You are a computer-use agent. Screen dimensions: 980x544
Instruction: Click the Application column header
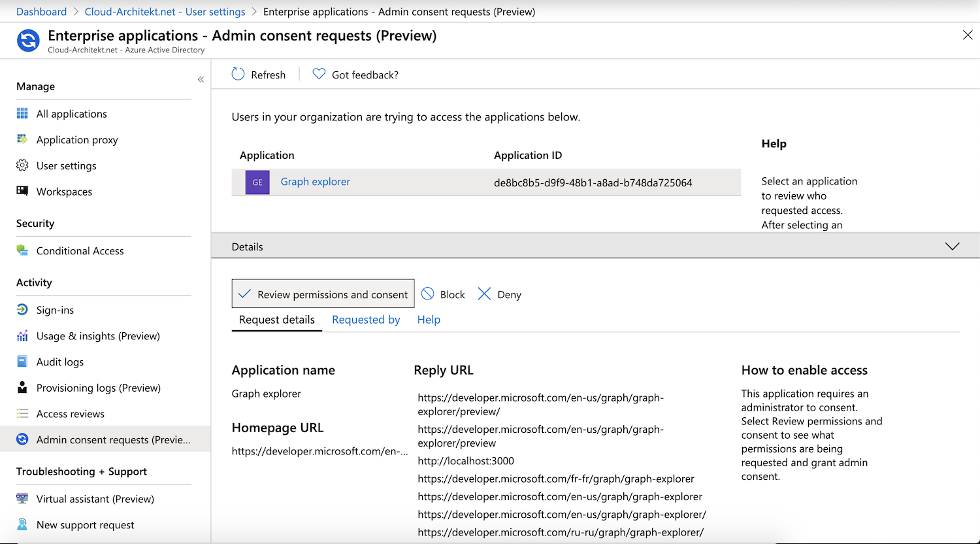(x=267, y=156)
